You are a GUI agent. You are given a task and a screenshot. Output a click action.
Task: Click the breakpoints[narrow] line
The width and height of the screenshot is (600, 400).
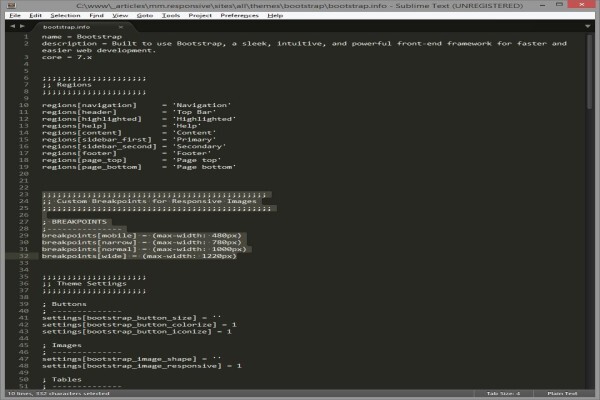[x=142, y=243]
